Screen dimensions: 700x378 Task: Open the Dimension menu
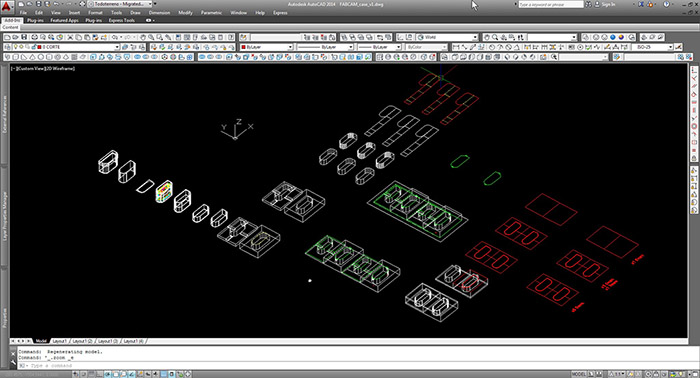pyautogui.click(x=159, y=12)
